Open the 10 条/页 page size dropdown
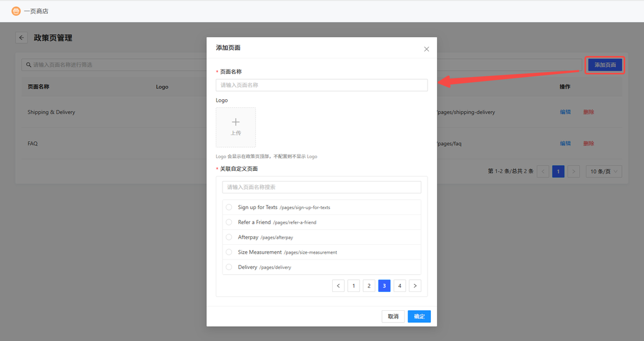Image resolution: width=644 pixels, height=341 pixels. pos(604,171)
